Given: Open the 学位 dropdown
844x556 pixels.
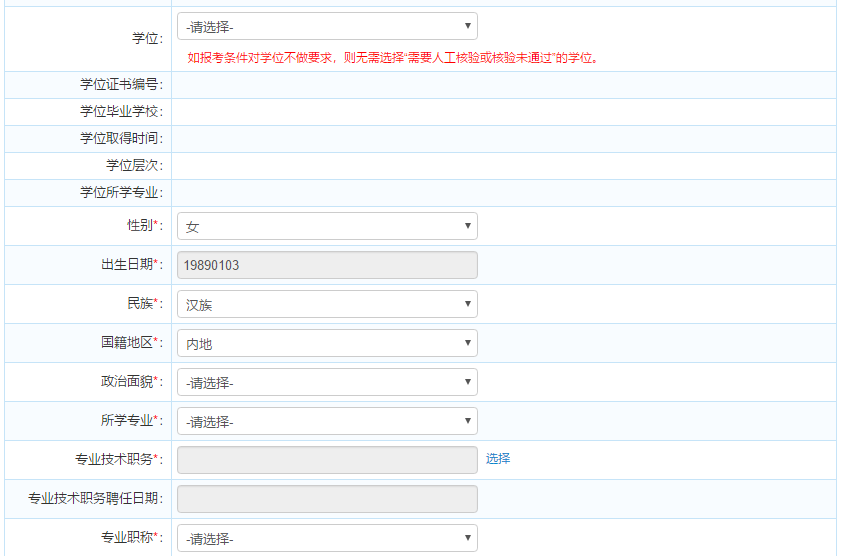Looking at the screenshot, I should coord(327,27).
